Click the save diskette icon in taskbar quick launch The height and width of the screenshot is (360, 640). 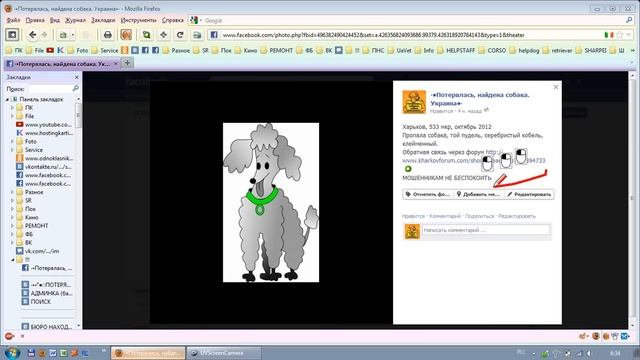click(31, 353)
